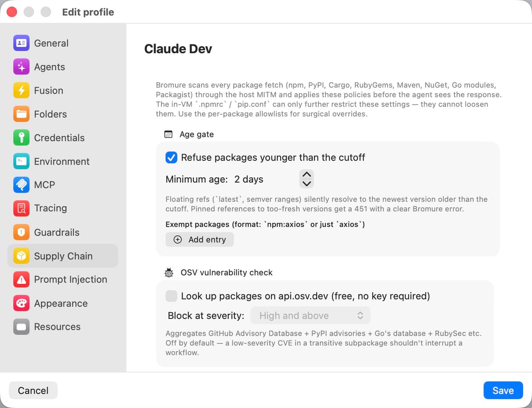Open the Fusion lightning bolt icon
The height and width of the screenshot is (408, 532).
click(21, 90)
